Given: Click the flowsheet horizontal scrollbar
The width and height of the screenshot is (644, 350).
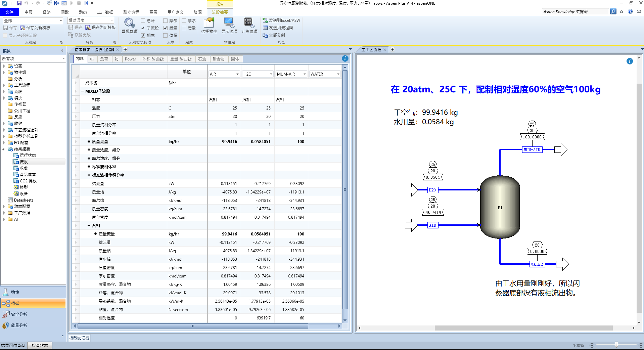Looking at the screenshot, I should tap(523, 328).
